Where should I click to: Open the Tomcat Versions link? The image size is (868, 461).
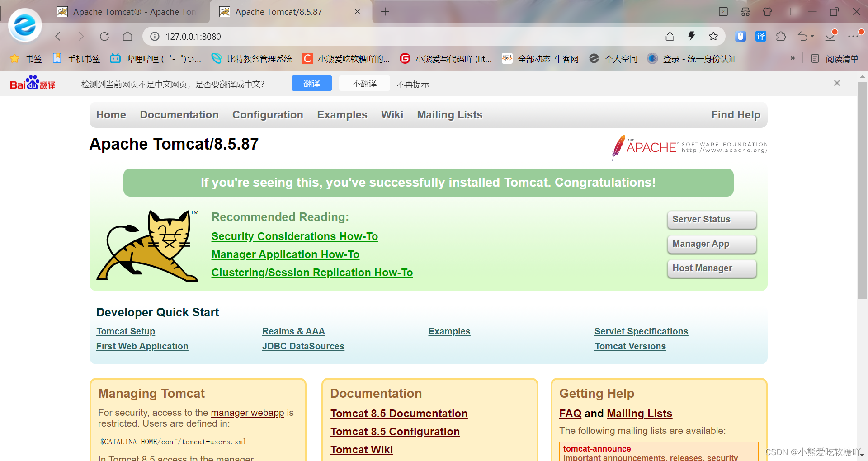(630, 346)
